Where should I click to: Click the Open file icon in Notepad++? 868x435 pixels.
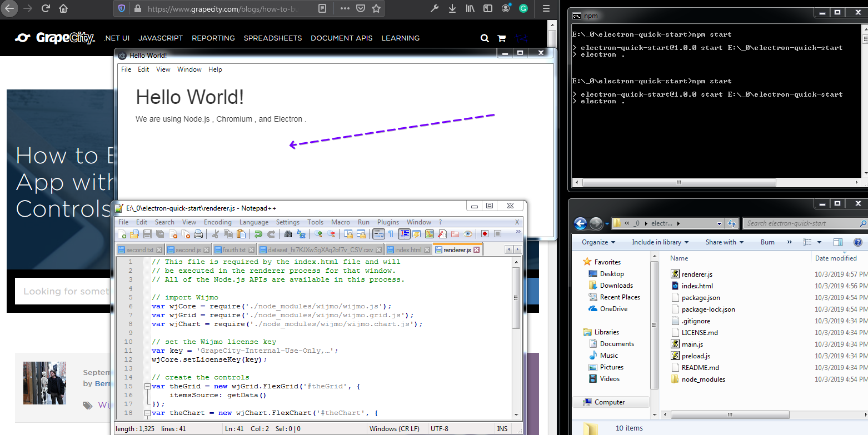point(134,234)
